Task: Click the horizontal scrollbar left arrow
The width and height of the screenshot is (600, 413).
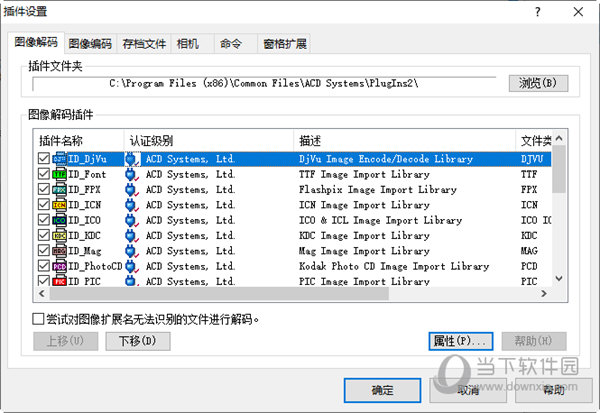Action: pyautogui.click(x=42, y=294)
